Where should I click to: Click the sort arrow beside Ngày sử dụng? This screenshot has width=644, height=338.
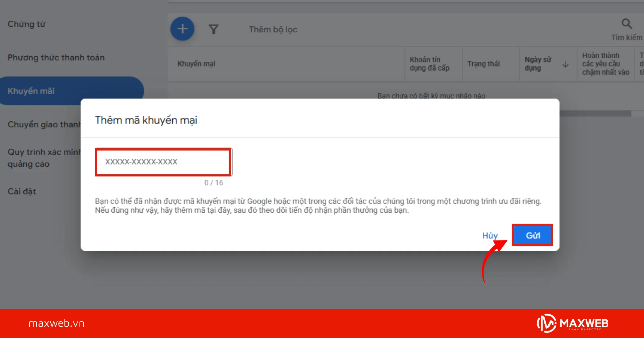pyautogui.click(x=565, y=64)
